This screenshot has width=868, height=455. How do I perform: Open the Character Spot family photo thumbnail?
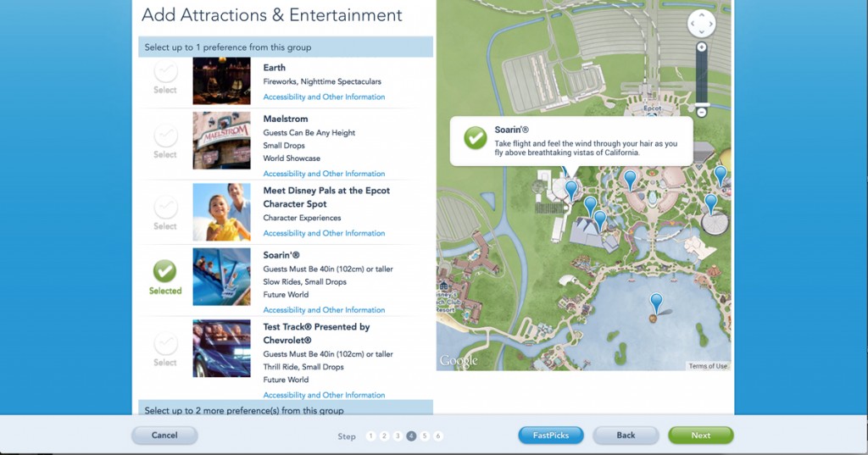pyautogui.click(x=221, y=212)
